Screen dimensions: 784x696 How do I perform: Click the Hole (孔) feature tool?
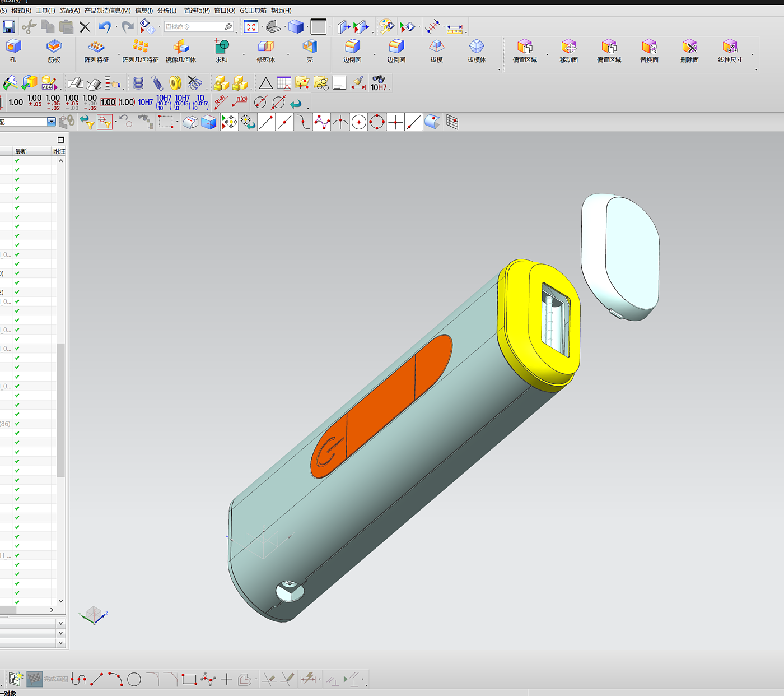(x=13, y=50)
